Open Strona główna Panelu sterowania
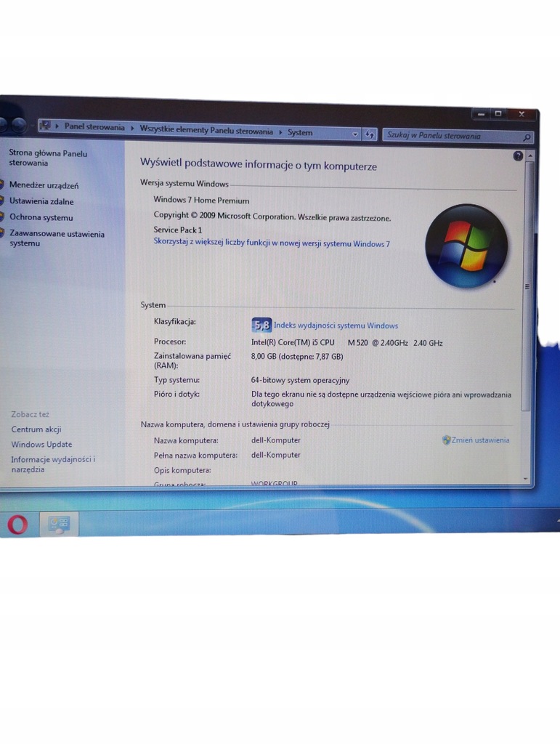The height and width of the screenshot is (744, 560). point(48,158)
